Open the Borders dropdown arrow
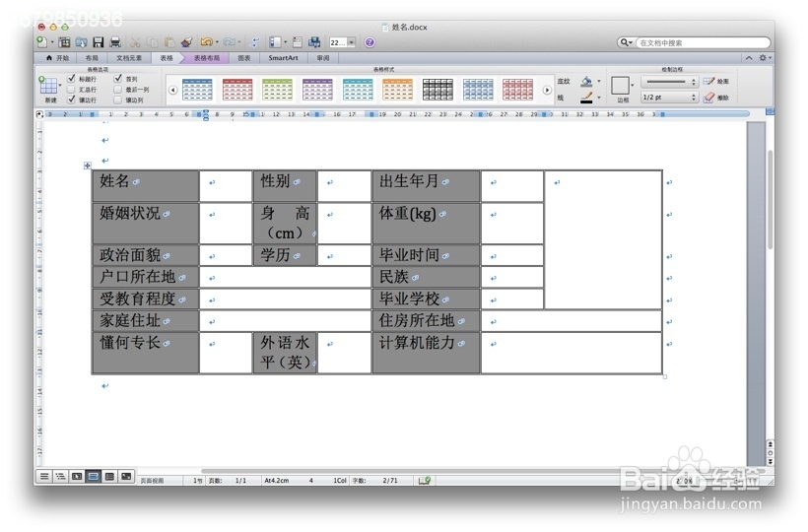 (633, 86)
